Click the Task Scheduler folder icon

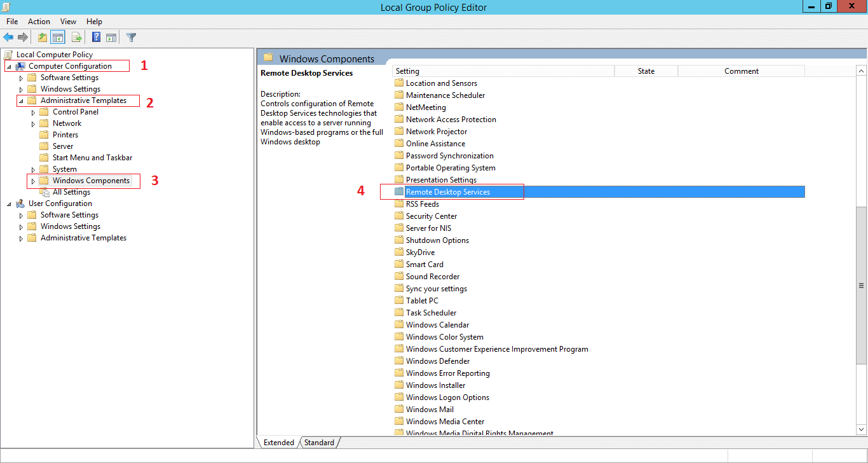click(x=399, y=313)
